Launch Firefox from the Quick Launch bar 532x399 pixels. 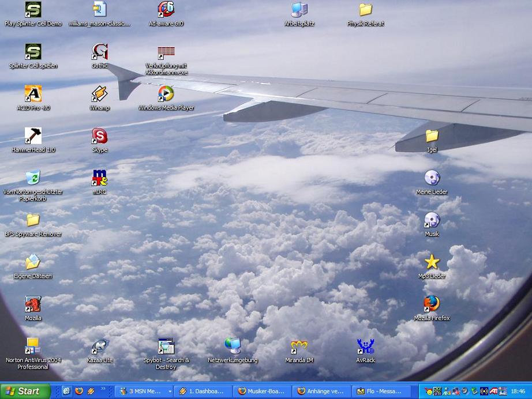click(x=78, y=391)
